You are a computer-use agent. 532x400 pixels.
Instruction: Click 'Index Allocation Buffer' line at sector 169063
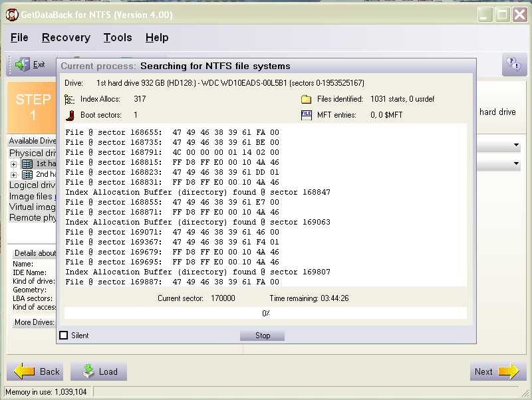(198, 222)
